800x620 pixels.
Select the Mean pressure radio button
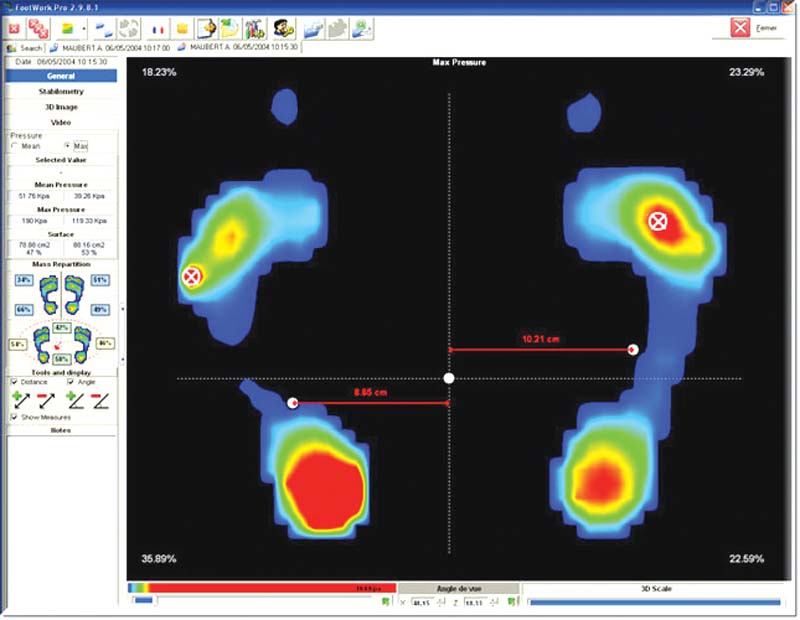click(13, 146)
